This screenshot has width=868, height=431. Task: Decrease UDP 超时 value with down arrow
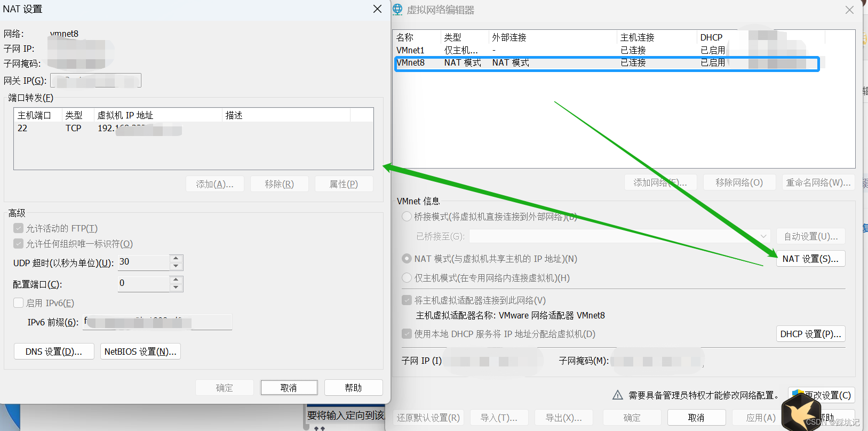point(176,266)
